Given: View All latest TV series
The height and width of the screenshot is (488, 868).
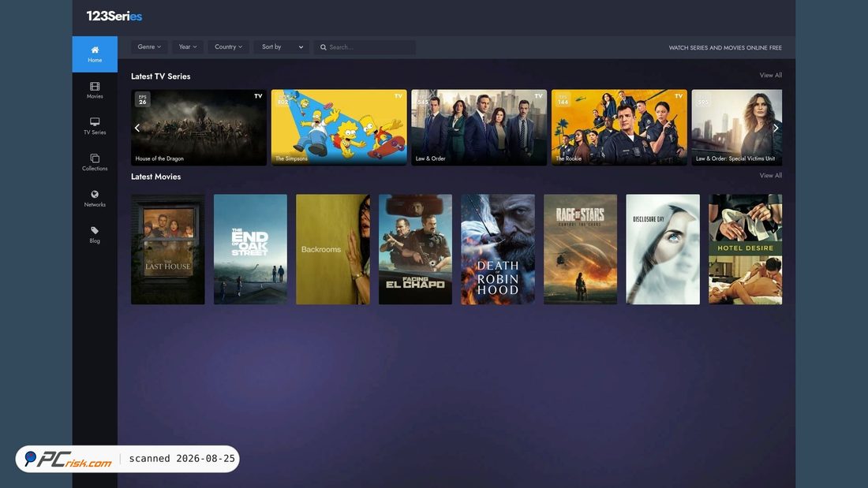Looking at the screenshot, I should click(771, 75).
